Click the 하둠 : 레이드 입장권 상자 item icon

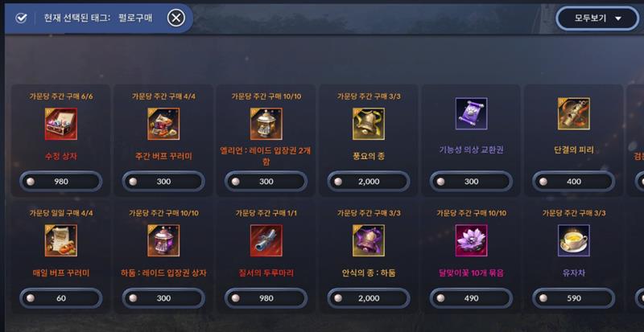[163, 240]
